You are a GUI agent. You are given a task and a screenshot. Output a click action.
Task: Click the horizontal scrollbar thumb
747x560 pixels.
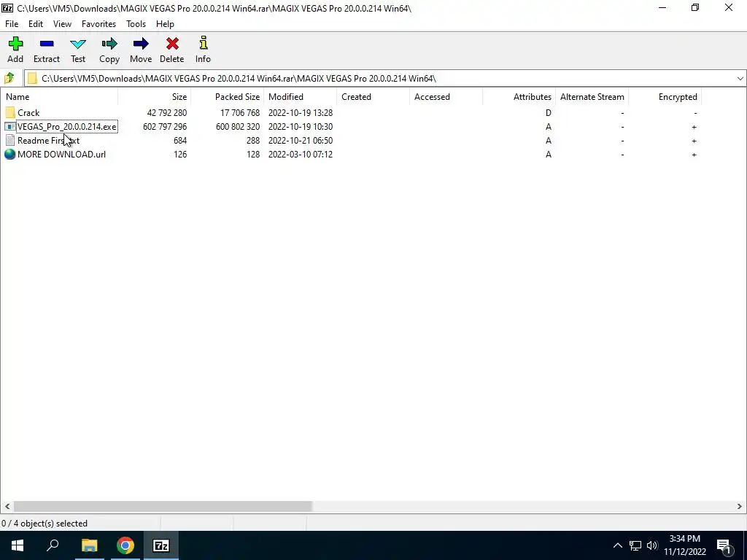[x=163, y=506]
